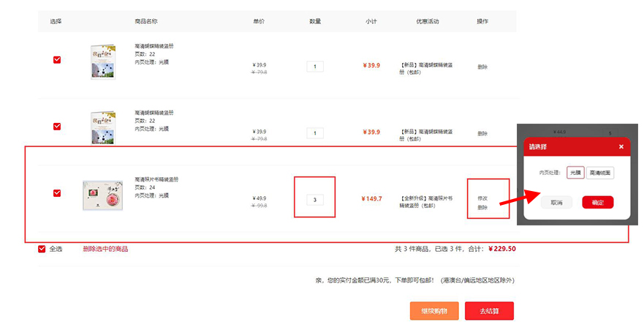Uncheck the first 高清蝴蝶精装蓝册 item checkbox
Viewport: 644px width, 333px height.
57,60
